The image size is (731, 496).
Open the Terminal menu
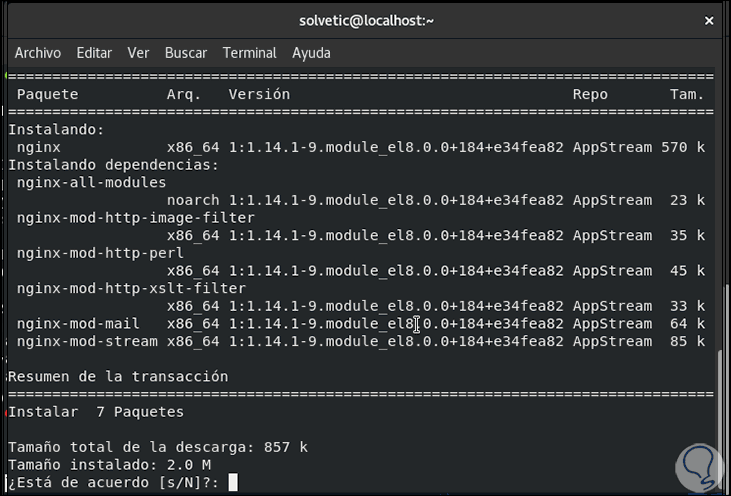pyautogui.click(x=249, y=53)
